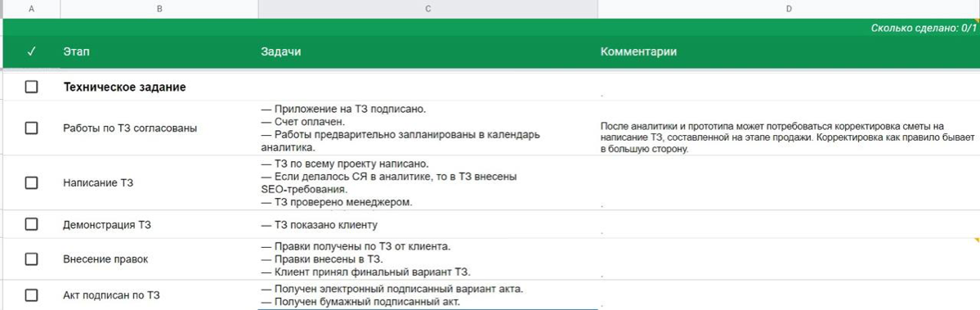Select column D header
The image size is (980, 310).
(x=788, y=9)
